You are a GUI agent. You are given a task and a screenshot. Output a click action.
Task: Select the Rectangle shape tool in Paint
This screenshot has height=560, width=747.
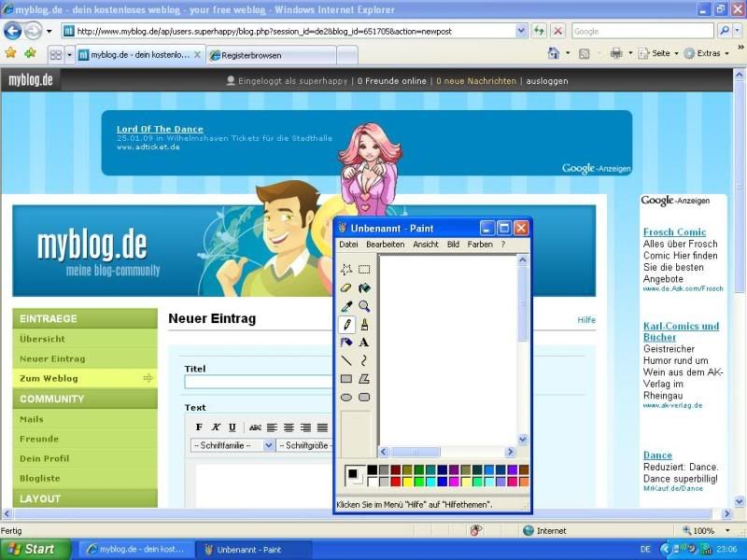click(346, 379)
